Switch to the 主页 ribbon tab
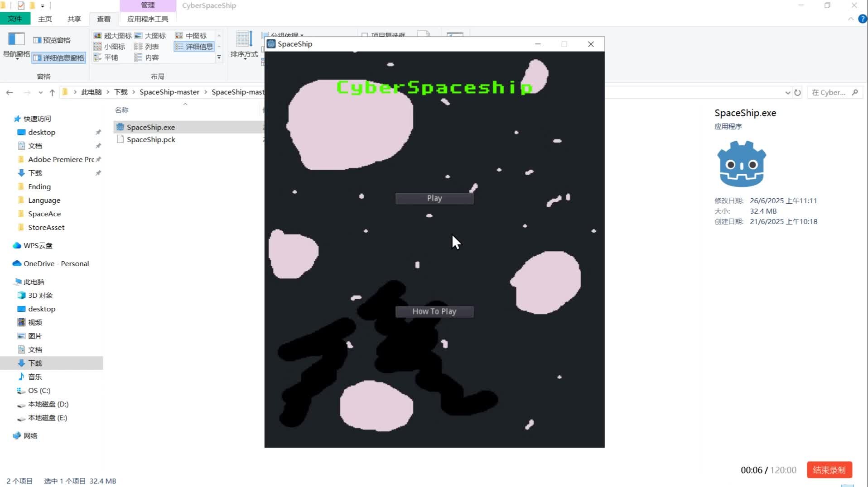868x487 pixels. pyautogui.click(x=45, y=19)
